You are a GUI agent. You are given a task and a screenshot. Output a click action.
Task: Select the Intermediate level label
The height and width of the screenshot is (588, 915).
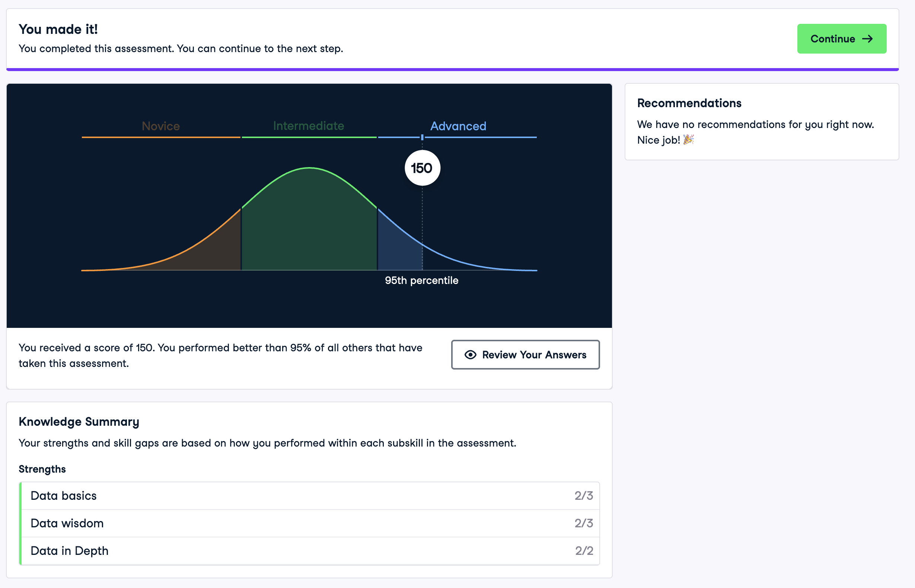pos(309,126)
